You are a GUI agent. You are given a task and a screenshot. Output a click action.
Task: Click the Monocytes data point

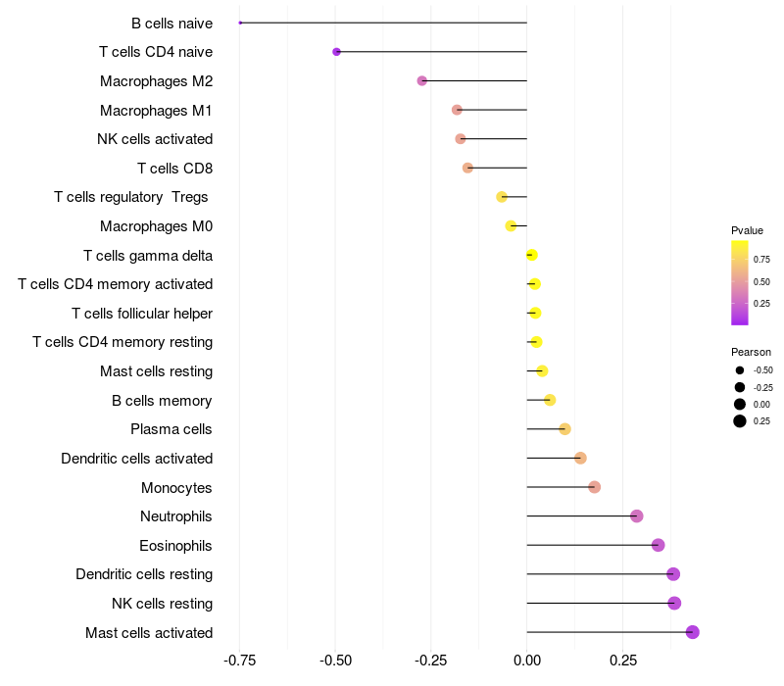(x=594, y=487)
